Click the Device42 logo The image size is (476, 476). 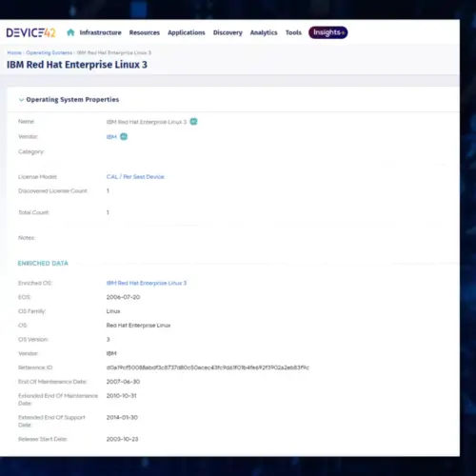click(30, 32)
